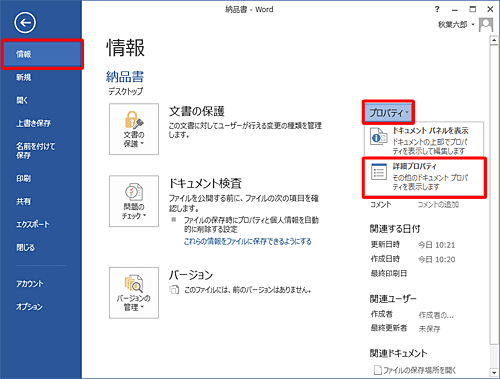Click the scrollbar up arrow
500x379 pixels.
494,40
